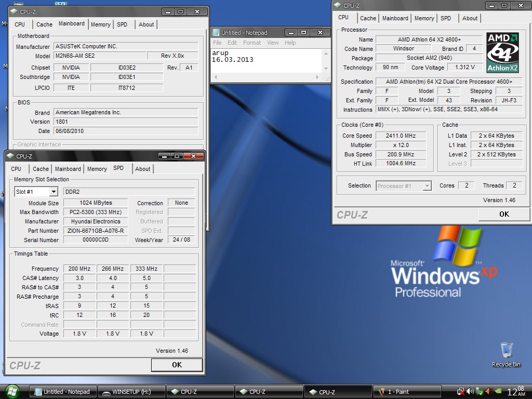Open About tab in processor CPU-Z window
This screenshot has height=399, width=532.
pos(470,18)
